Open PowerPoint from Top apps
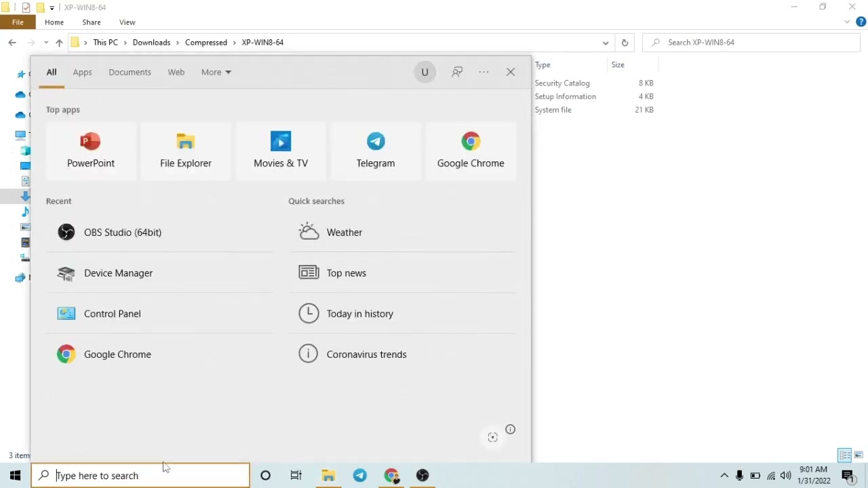The image size is (868, 488). coord(91,150)
